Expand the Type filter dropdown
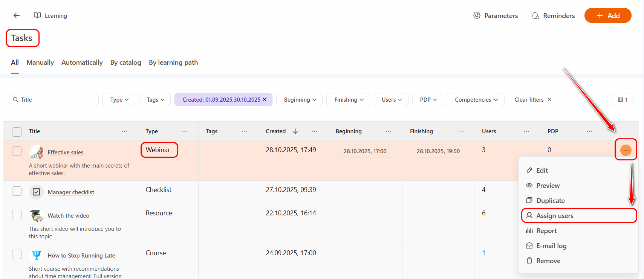 coord(119,100)
